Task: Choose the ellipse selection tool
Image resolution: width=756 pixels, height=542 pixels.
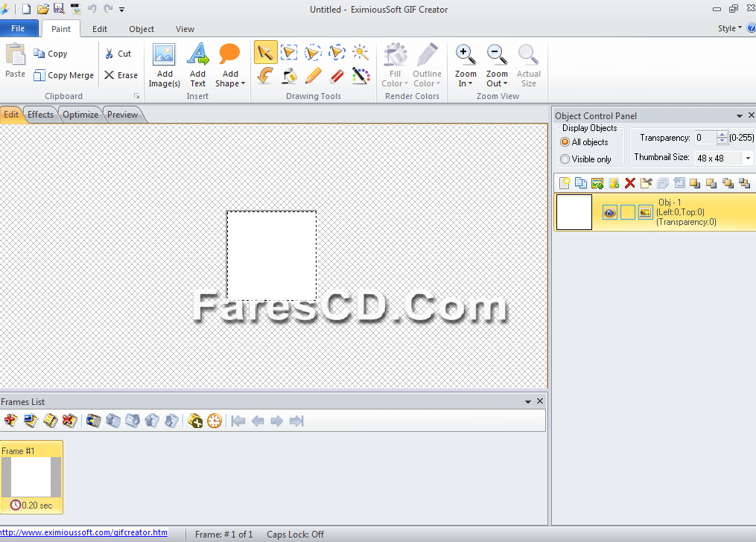Action: coord(312,53)
